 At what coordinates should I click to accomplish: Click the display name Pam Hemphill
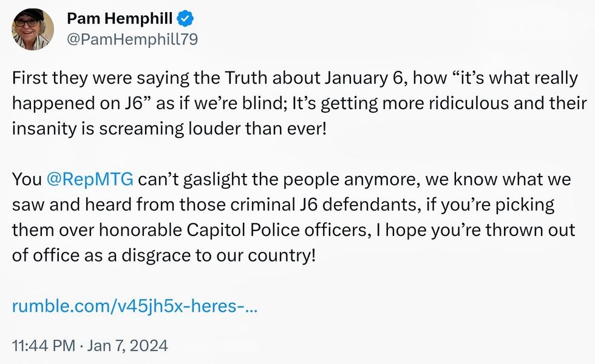[x=120, y=19]
